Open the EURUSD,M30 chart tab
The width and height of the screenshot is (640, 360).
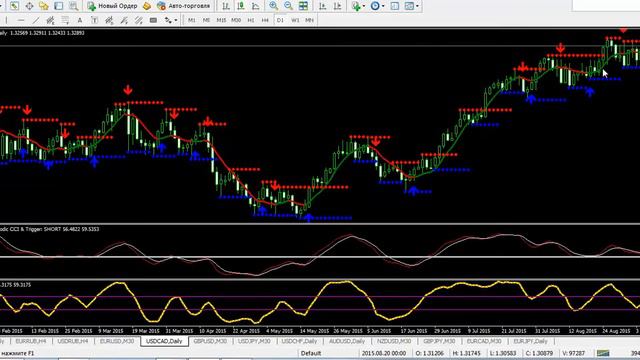tap(117, 341)
